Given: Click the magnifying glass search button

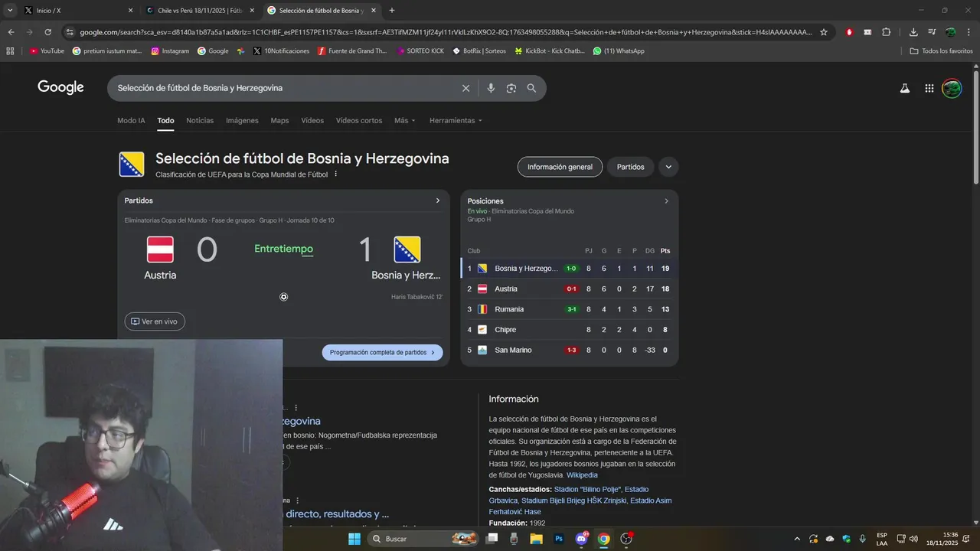Looking at the screenshot, I should (x=531, y=88).
